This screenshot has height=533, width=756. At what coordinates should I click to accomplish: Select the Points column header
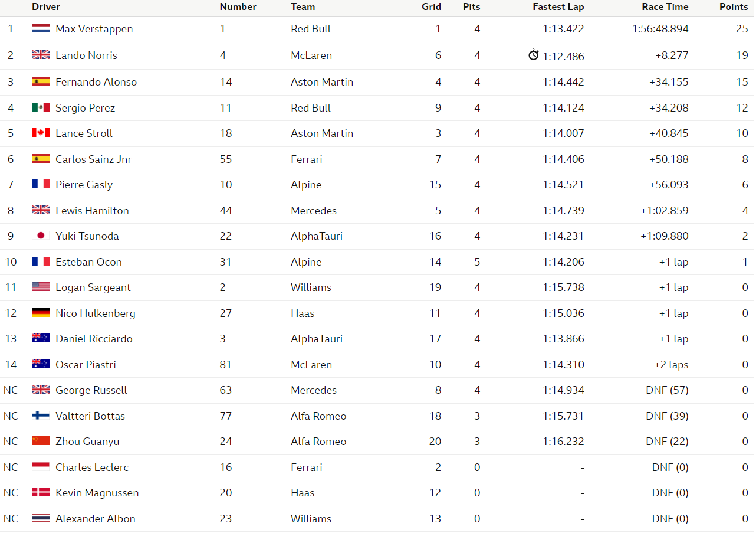734,7
